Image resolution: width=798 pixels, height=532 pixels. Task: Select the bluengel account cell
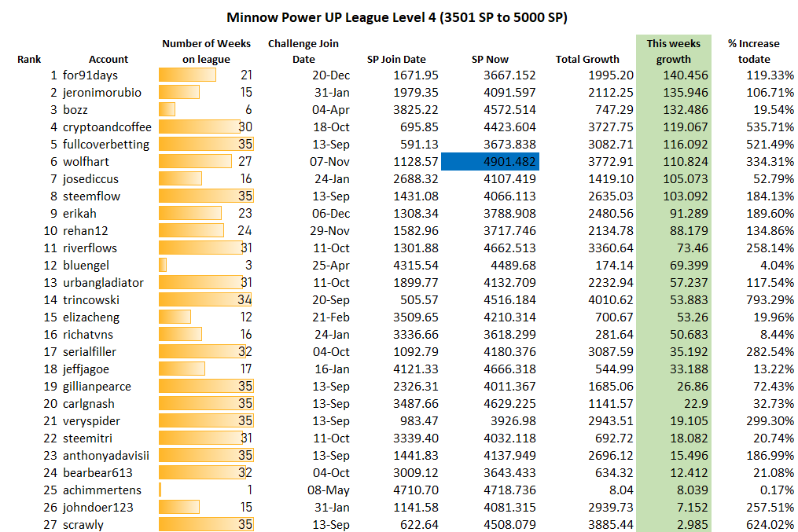coord(86,266)
